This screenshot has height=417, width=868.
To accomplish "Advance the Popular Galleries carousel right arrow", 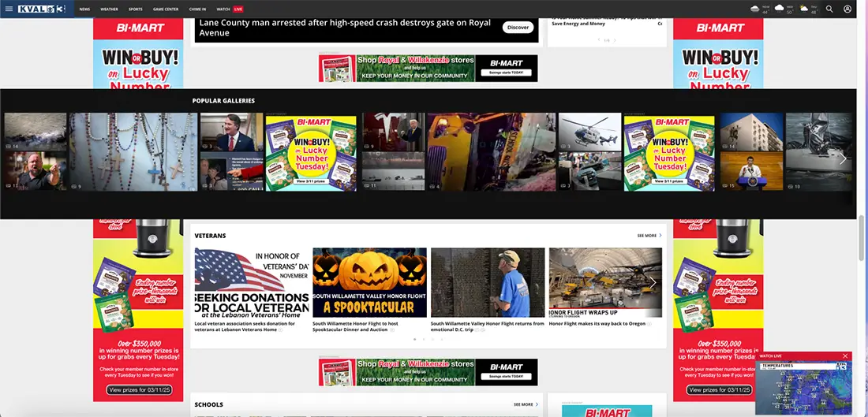I will click(x=843, y=158).
